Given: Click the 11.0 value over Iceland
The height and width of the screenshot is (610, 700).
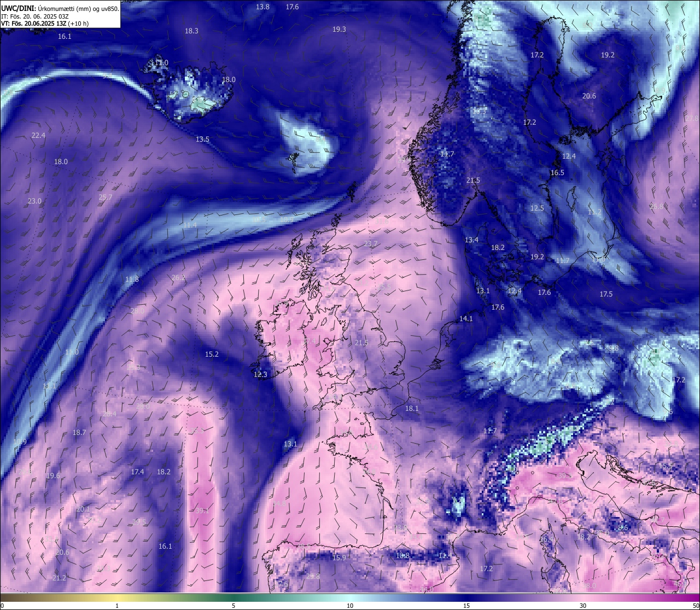Looking at the screenshot, I should [161, 63].
